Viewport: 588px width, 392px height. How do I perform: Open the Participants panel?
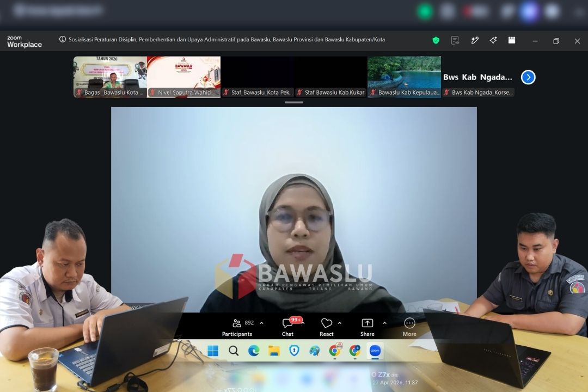[238, 327]
